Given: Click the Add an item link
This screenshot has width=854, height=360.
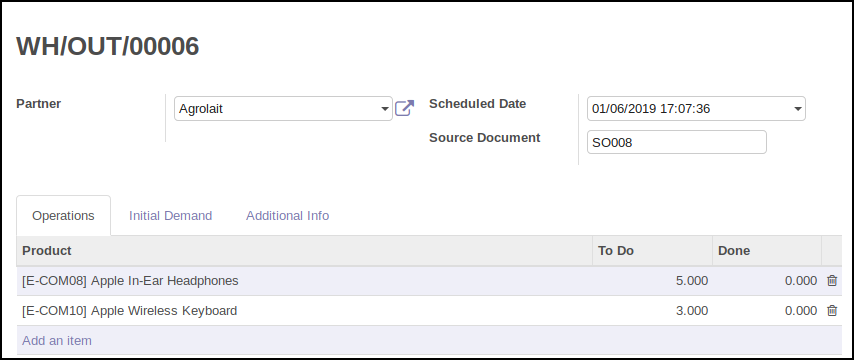Looking at the screenshot, I should click(57, 340).
